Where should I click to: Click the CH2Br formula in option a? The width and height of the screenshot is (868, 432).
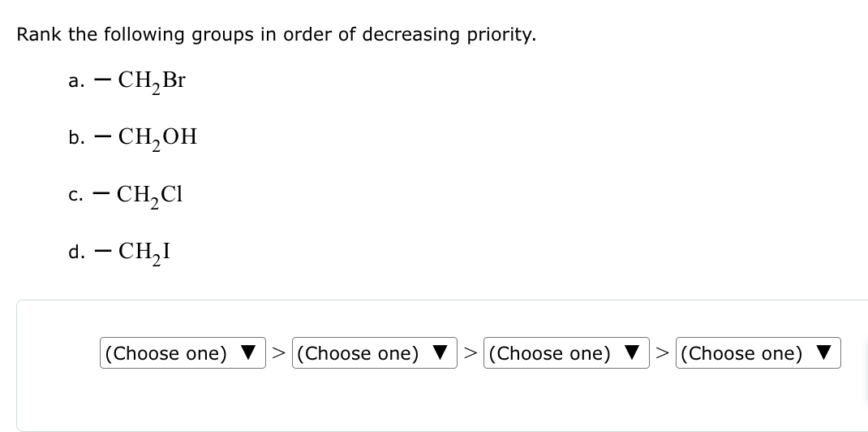pos(152,80)
